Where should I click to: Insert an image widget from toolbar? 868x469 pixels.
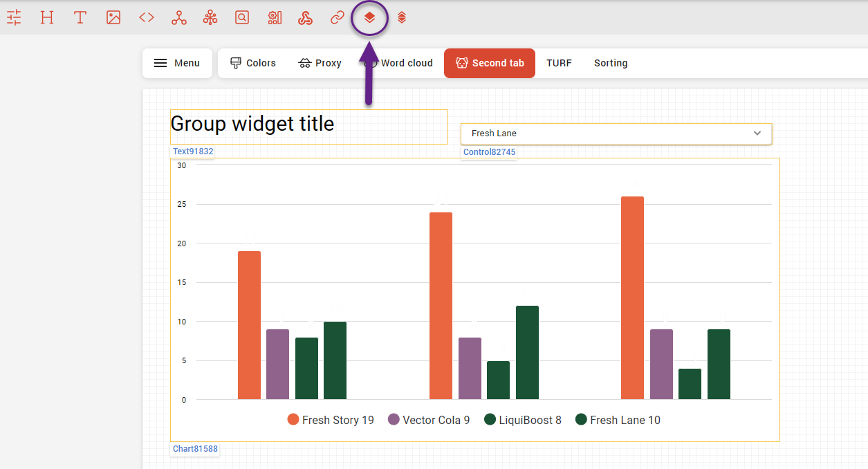(x=113, y=18)
